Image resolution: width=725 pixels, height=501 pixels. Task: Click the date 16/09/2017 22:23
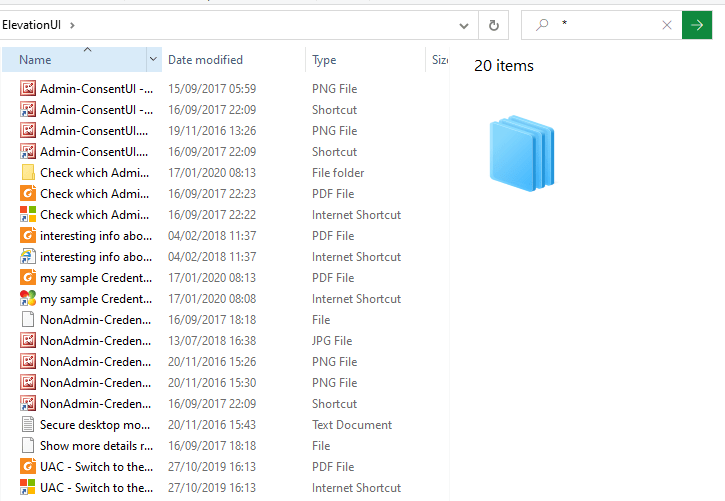[x=212, y=194]
